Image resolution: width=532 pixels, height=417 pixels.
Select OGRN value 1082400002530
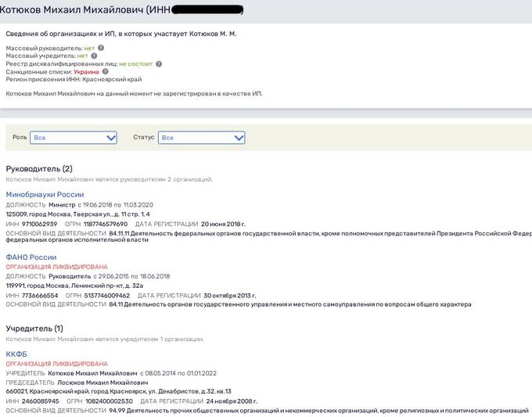click(x=109, y=401)
